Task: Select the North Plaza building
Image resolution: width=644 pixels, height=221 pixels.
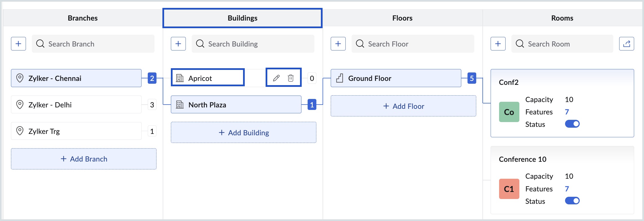Action: click(236, 105)
